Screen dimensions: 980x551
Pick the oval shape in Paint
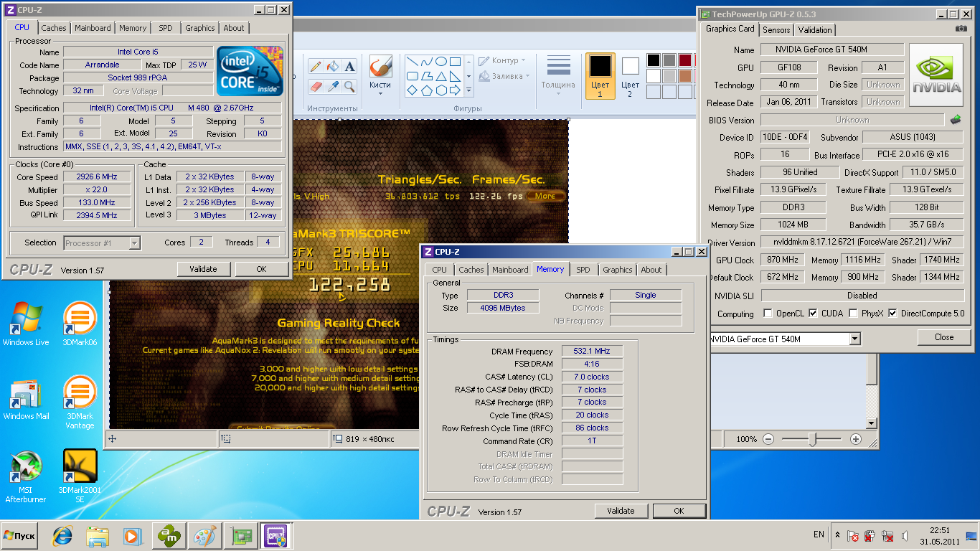[x=441, y=62]
